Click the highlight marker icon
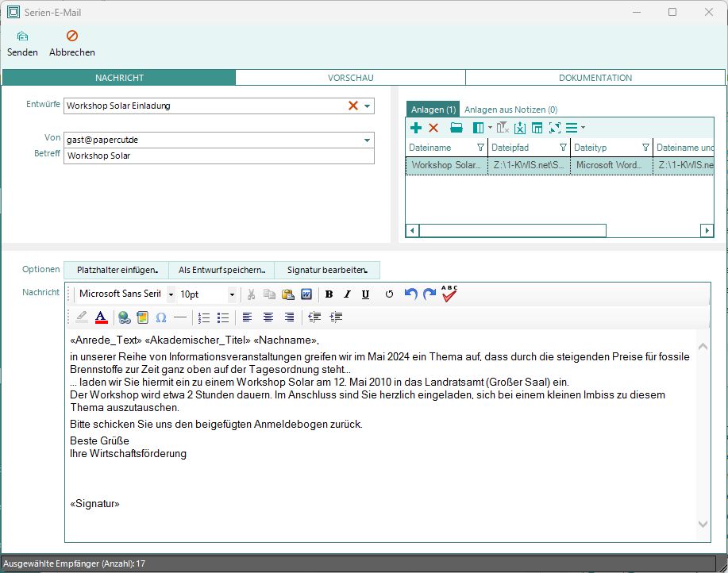 coord(81,317)
